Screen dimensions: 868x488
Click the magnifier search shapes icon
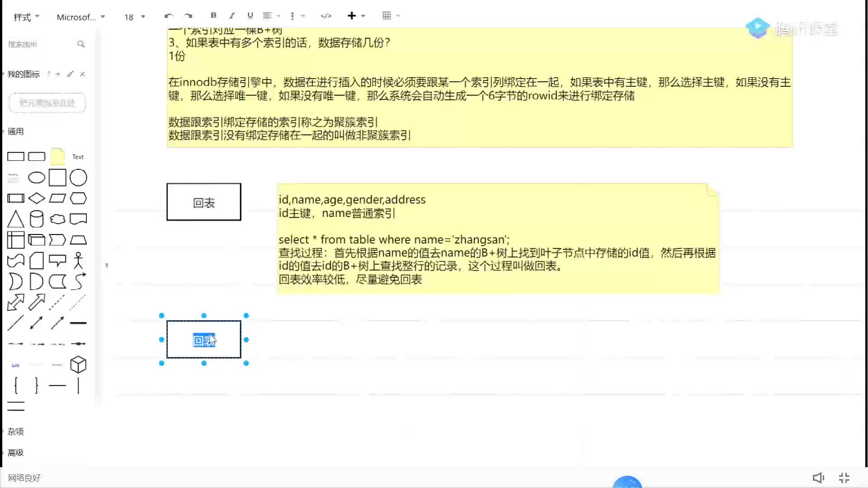click(81, 44)
